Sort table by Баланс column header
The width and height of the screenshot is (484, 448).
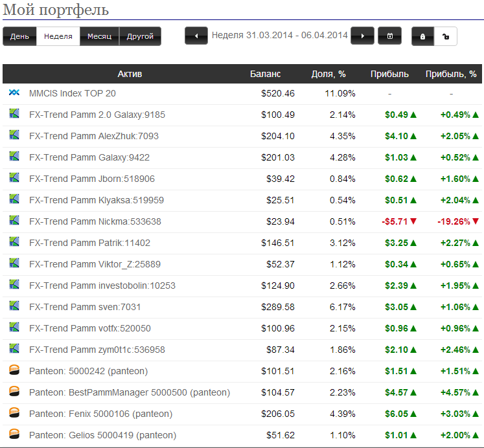[x=265, y=74]
